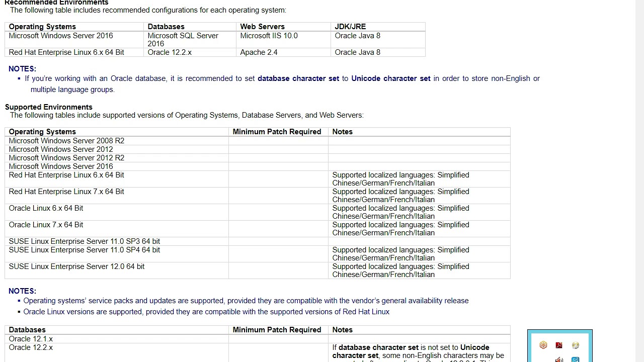Click 'Oracle 12.2.x' in the bottom Databases table

coord(31,347)
